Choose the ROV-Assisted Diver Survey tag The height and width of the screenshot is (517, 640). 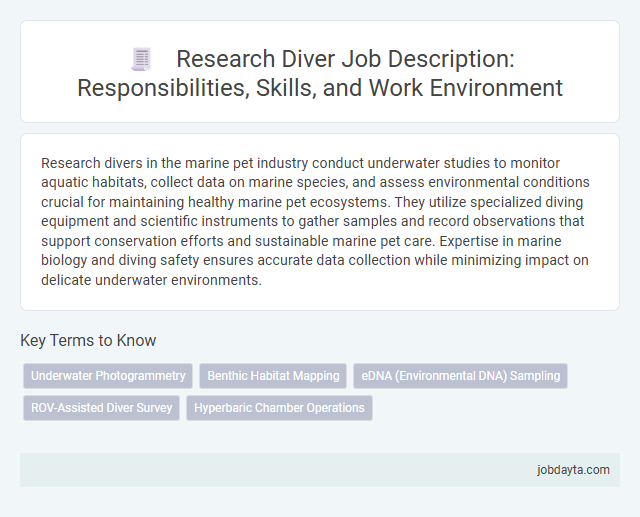point(102,408)
